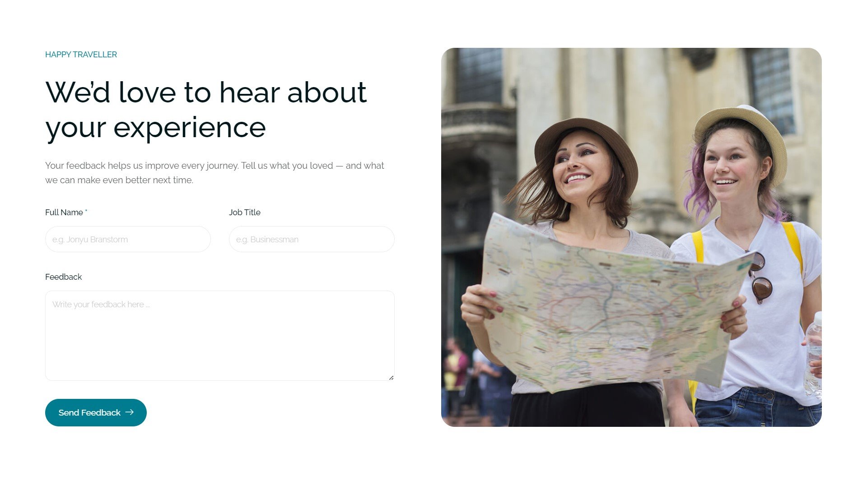Click the Feedback field label
This screenshot has width=867, height=504.
(64, 277)
